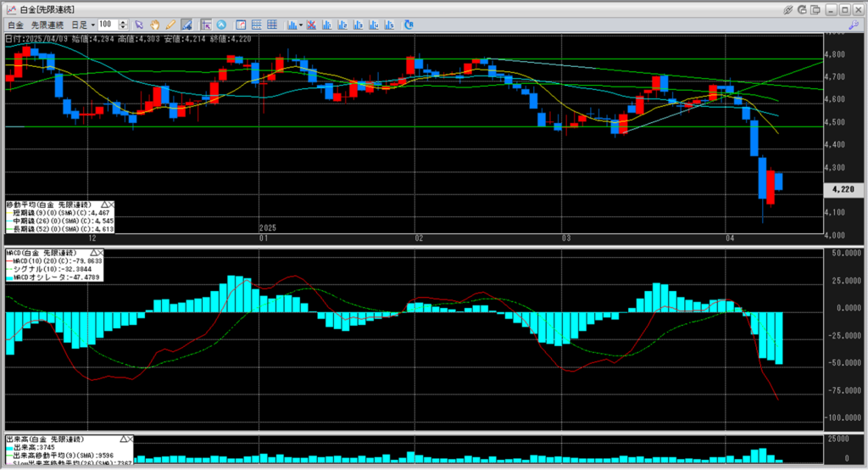Click the 白金 menu item

14,25
